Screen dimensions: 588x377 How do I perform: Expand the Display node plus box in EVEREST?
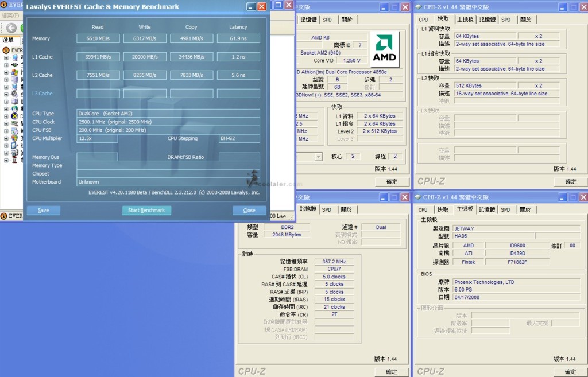pos(6,87)
